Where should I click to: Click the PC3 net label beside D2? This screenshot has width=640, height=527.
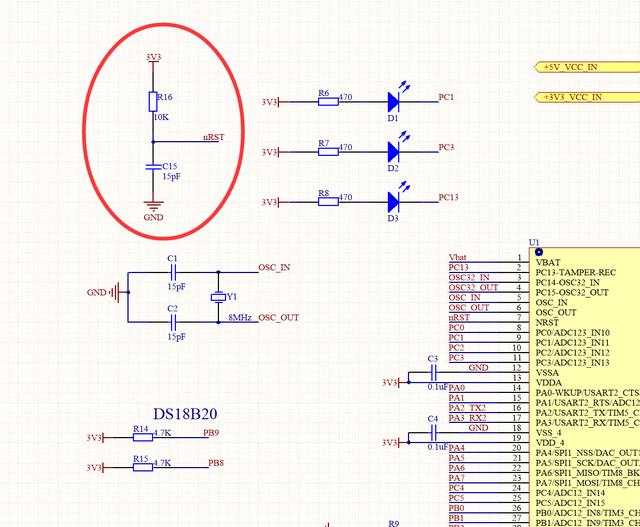click(x=446, y=147)
